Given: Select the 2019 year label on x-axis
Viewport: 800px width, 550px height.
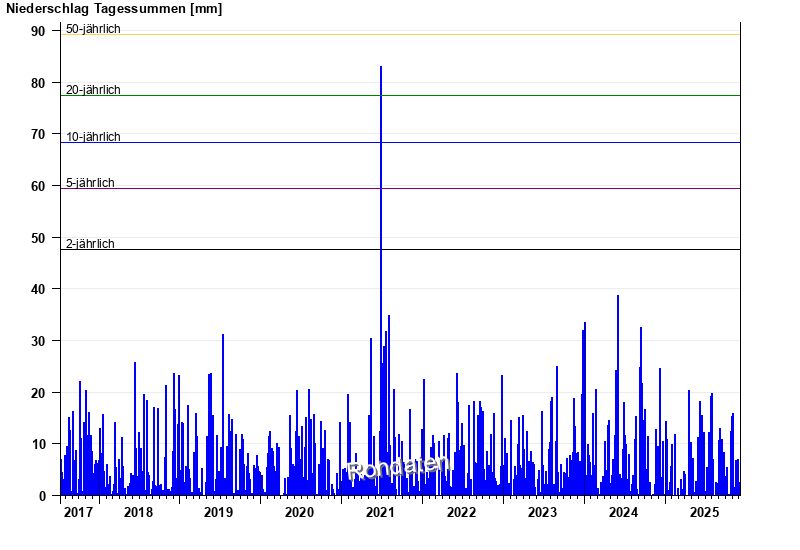Looking at the screenshot, I should click(218, 513).
